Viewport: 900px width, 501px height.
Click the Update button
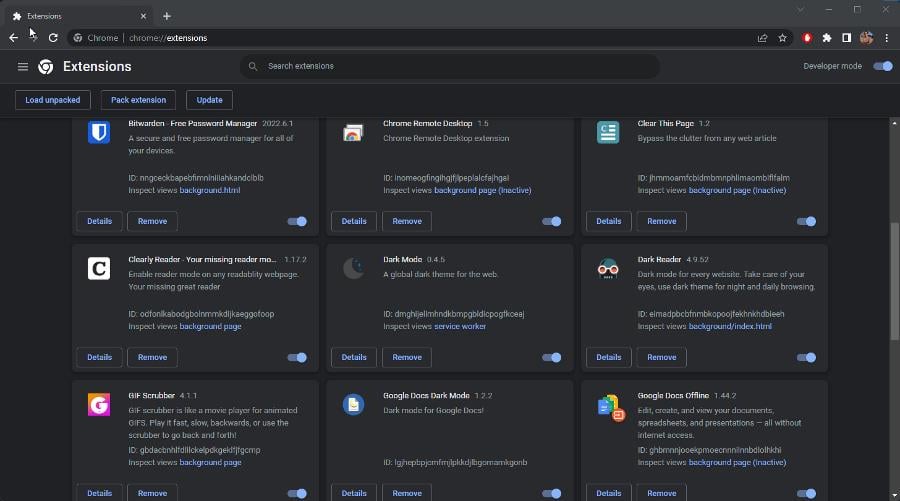coord(210,100)
